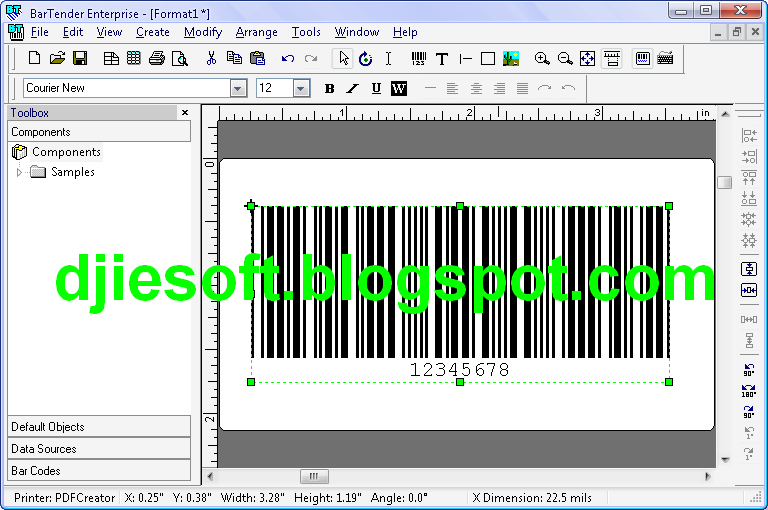Open the Tools menu
Image resolution: width=768 pixels, height=510 pixels.
point(306,32)
